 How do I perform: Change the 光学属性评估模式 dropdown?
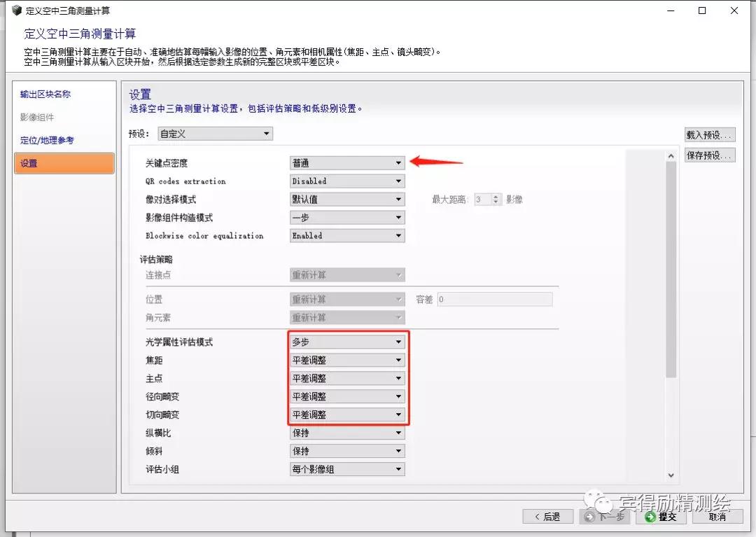347,342
